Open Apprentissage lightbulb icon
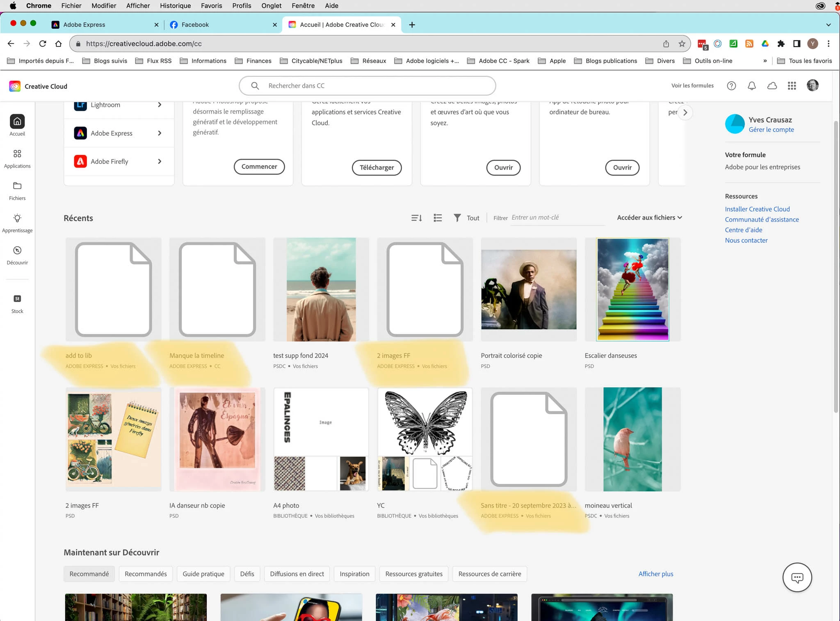 pos(17,218)
